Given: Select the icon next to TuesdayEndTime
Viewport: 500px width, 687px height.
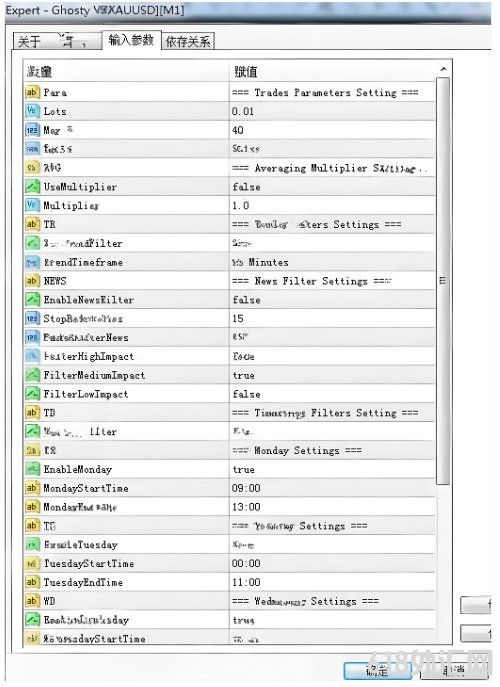Looking at the screenshot, I should [32, 582].
